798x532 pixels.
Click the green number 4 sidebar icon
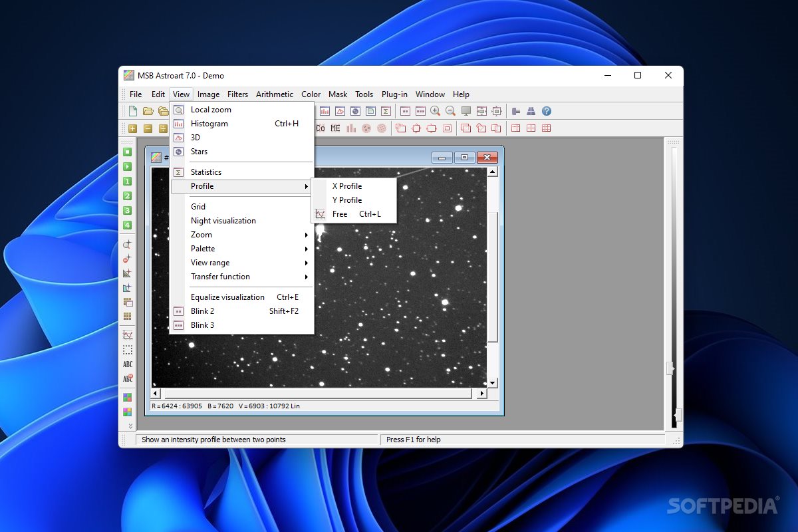(127, 225)
